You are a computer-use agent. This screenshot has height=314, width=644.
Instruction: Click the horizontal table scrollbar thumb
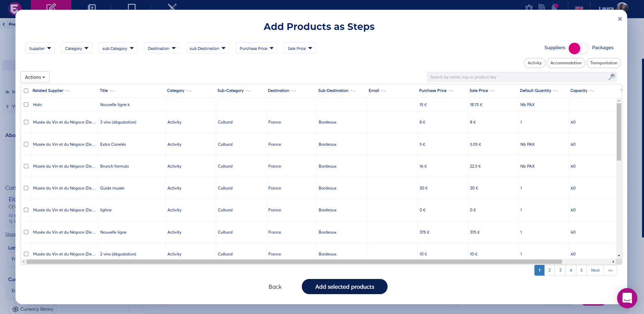pyautogui.click(x=294, y=261)
